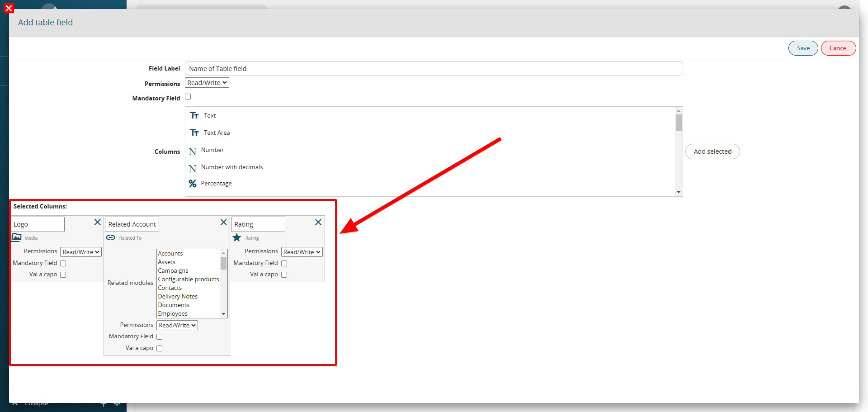Edit the Logo column name field
Viewport: 868px width, 412px height.
[38, 224]
